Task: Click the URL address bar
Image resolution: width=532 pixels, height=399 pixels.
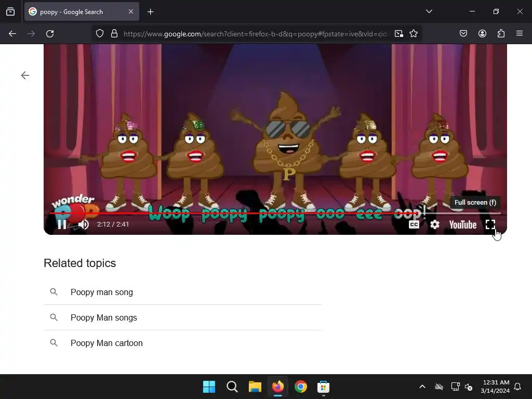Action: click(x=256, y=34)
